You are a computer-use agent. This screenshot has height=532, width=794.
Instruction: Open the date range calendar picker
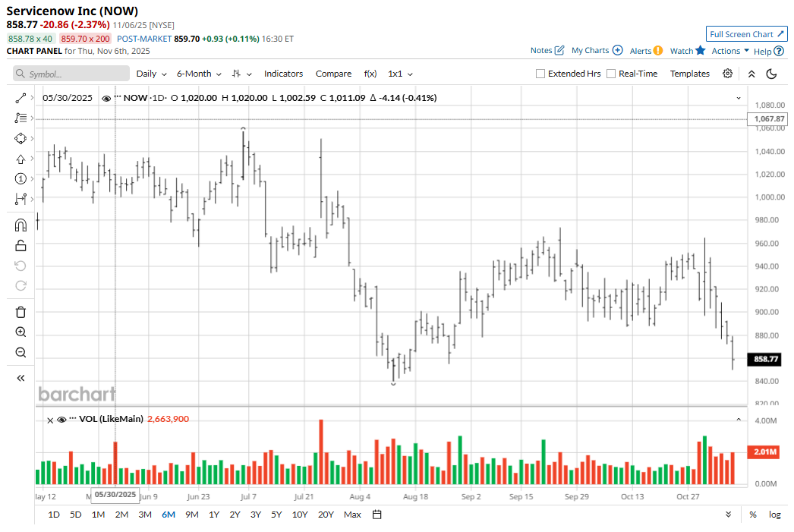377,515
